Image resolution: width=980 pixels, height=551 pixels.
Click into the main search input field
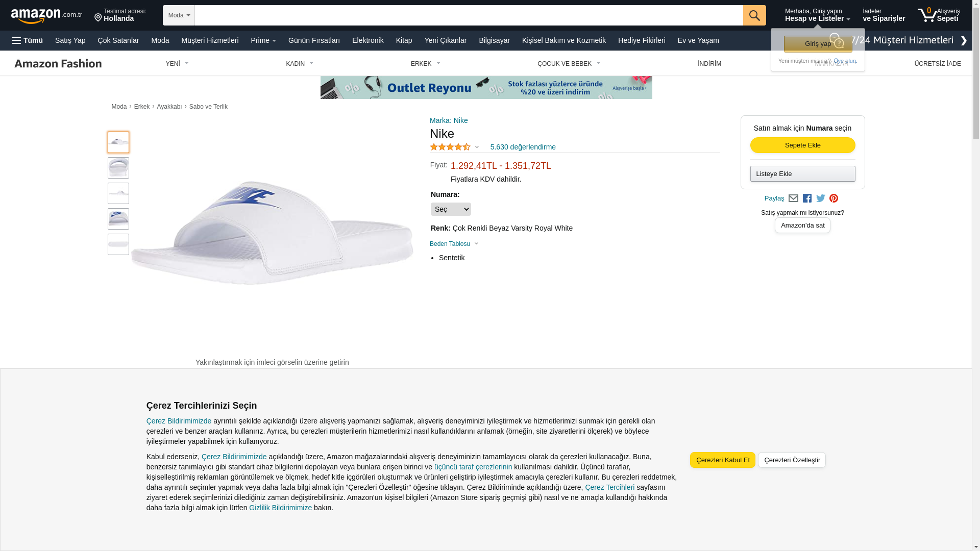[x=469, y=15]
